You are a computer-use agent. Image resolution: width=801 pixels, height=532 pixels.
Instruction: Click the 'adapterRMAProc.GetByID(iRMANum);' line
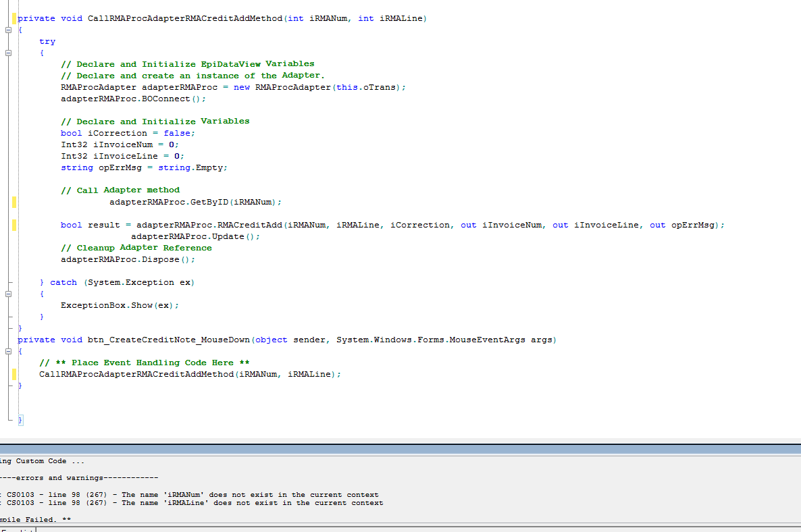(x=195, y=202)
